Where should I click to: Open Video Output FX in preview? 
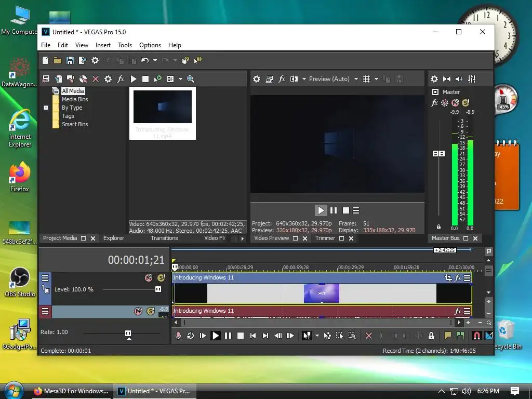[x=282, y=79]
